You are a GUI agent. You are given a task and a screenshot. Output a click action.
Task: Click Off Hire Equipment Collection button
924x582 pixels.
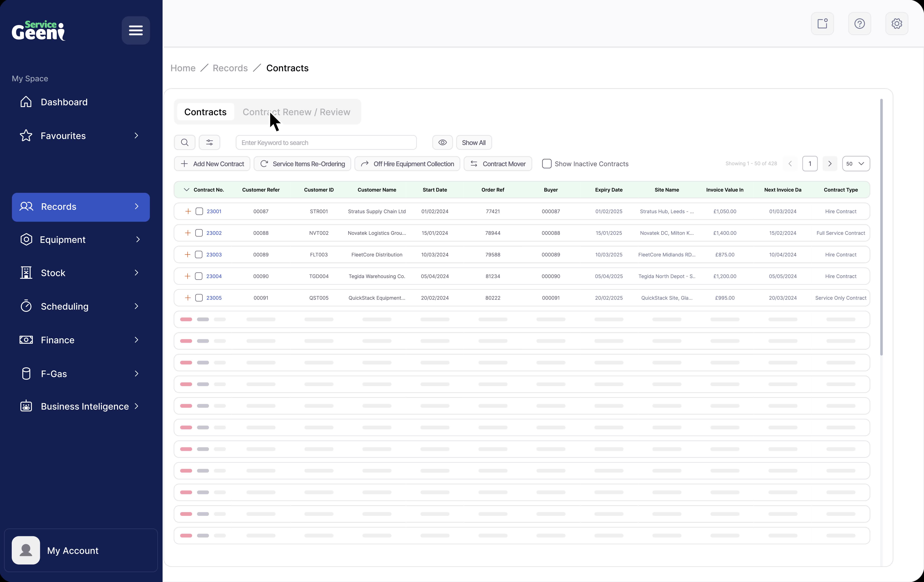pyautogui.click(x=407, y=163)
